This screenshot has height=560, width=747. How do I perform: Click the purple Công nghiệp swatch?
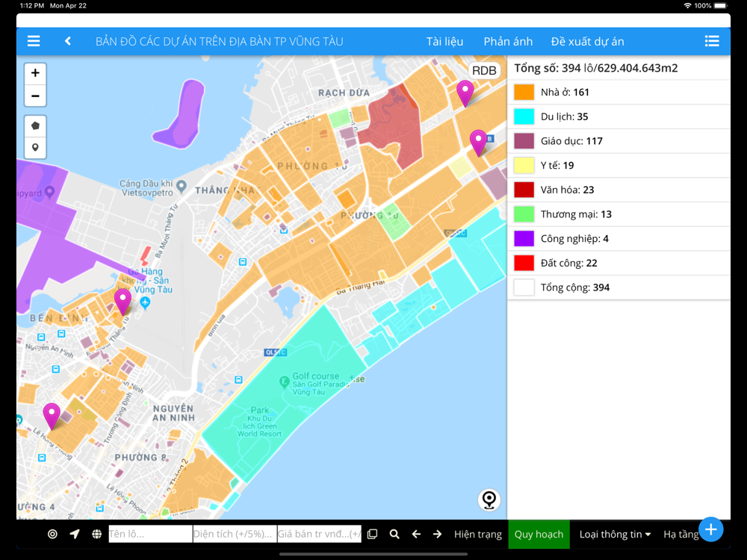524,239
